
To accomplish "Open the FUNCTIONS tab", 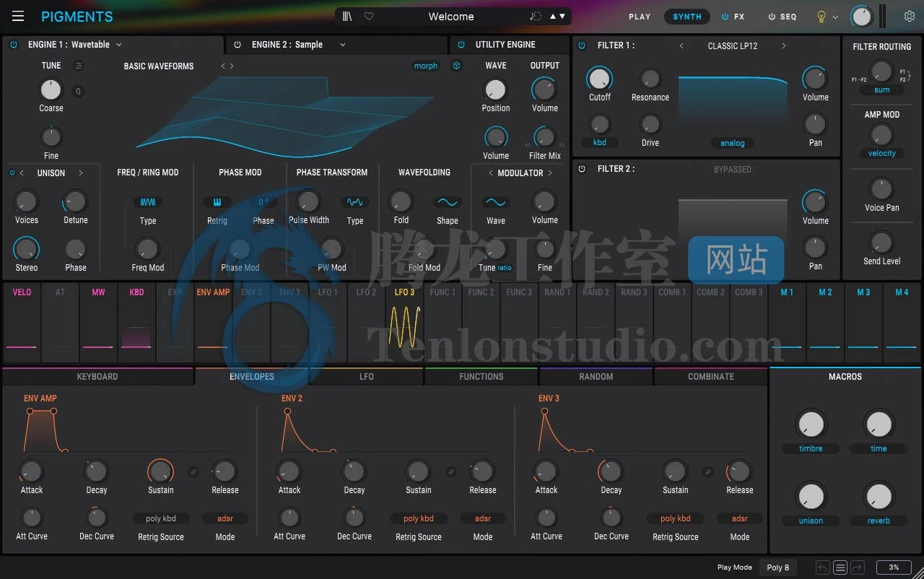I will (481, 376).
